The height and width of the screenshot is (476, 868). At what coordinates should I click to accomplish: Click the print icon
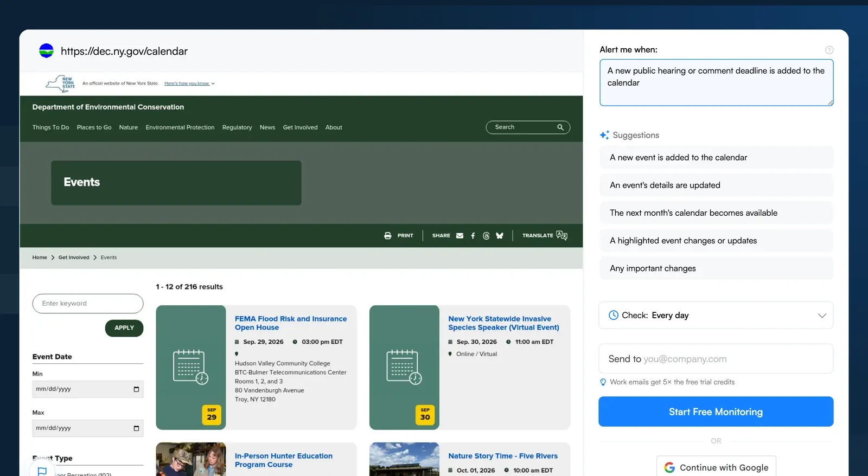387,236
